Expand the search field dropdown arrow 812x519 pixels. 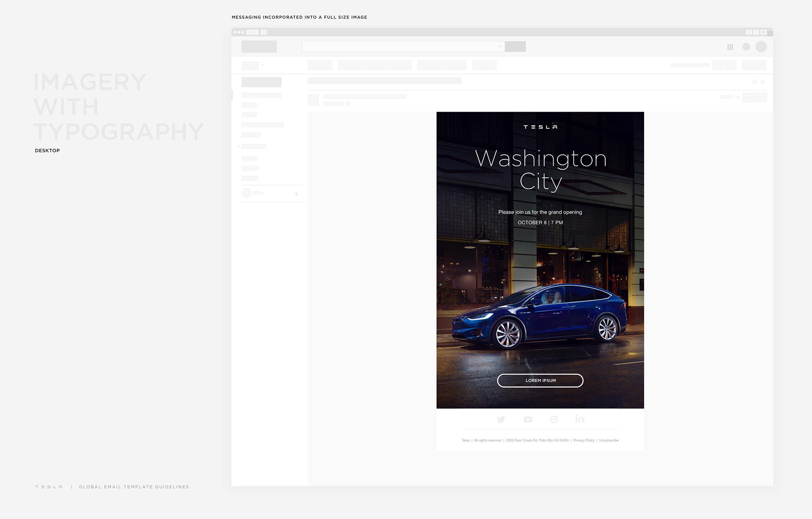[500, 47]
